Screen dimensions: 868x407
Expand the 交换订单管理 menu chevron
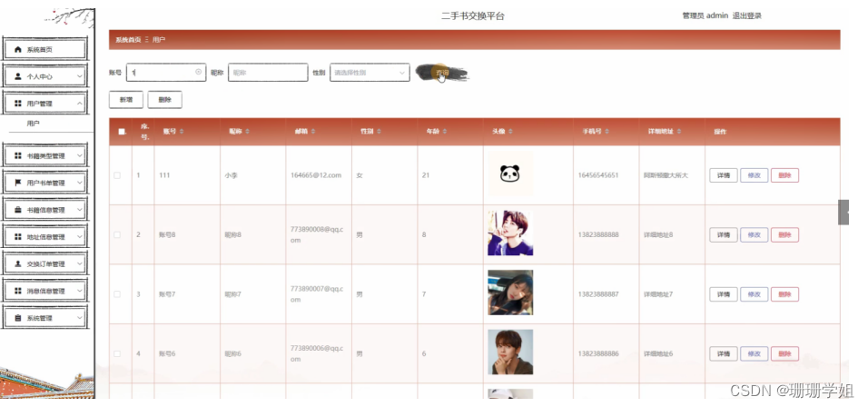[80, 263]
